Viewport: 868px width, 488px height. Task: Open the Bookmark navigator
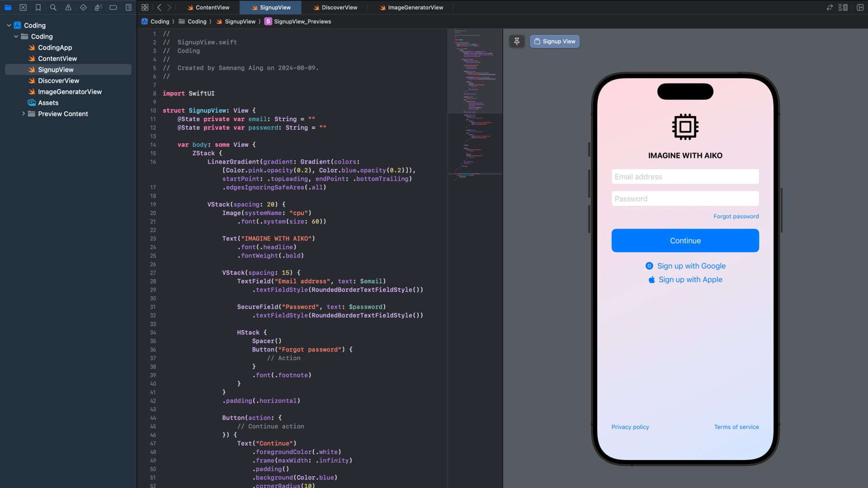38,7
